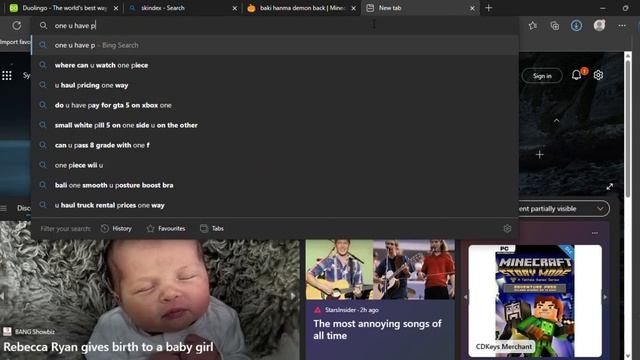Select suggestion 'one piece wii u'
This screenshot has height=360, width=640.
click(275, 165)
